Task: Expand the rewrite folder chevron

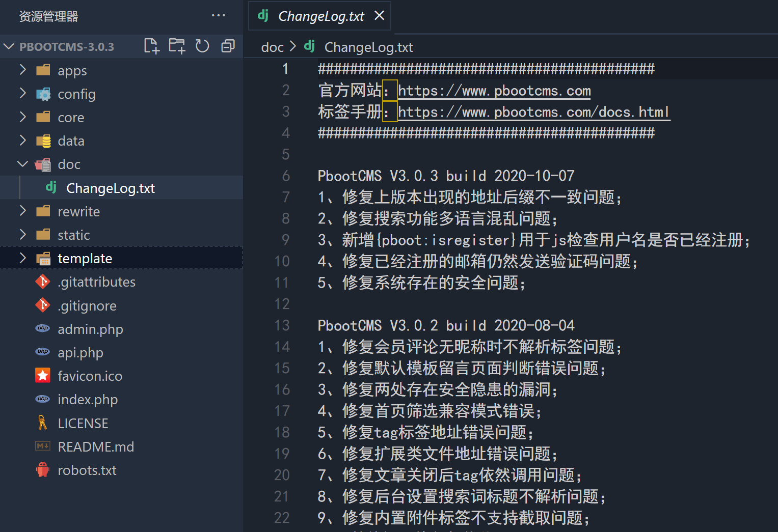Action: tap(22, 211)
